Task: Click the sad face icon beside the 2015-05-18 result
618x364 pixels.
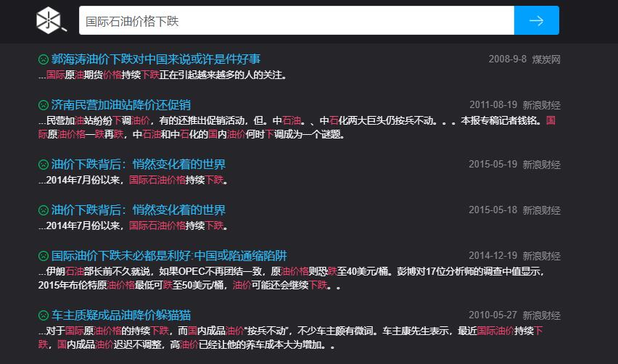Action: click(x=44, y=210)
